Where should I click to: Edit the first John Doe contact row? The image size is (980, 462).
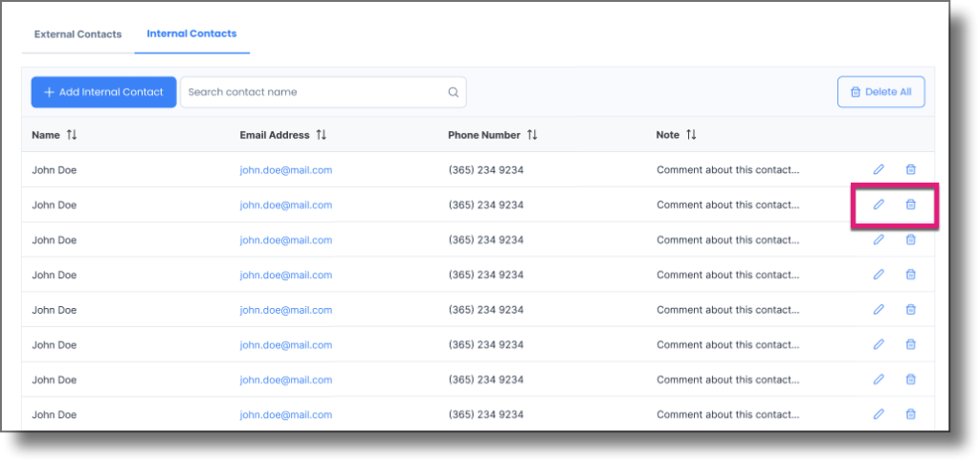coord(879,169)
